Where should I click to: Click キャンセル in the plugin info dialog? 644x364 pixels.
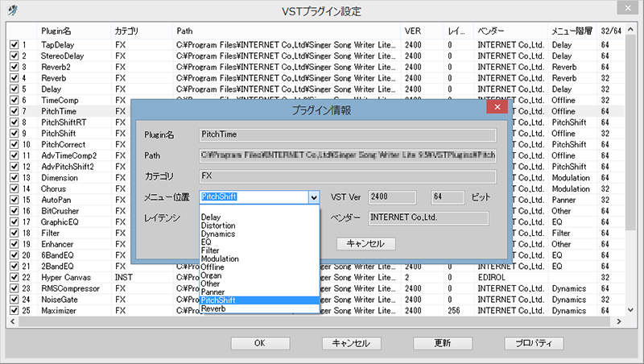366,244
